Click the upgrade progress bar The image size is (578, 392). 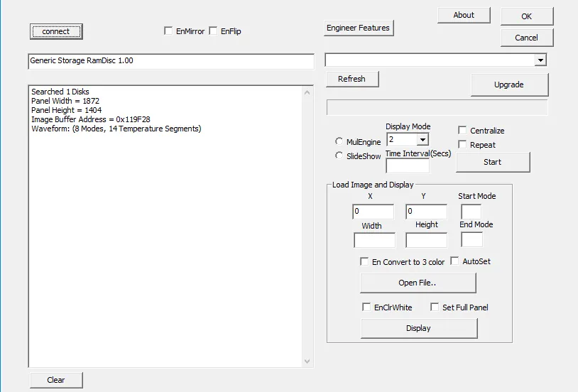point(437,107)
